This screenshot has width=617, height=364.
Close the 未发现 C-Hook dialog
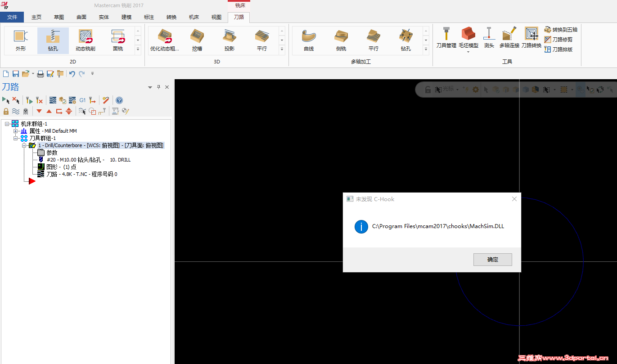[514, 199]
